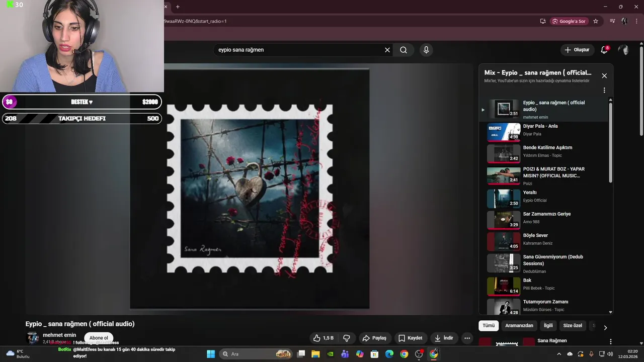Open YouTube notifications bell
This screenshot has width=644, height=362.
point(604,50)
